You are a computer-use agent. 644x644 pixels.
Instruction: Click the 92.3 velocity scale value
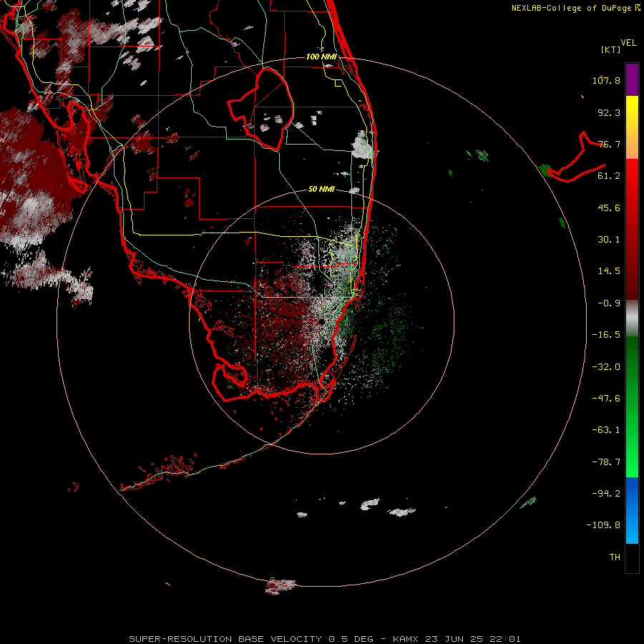609,112
